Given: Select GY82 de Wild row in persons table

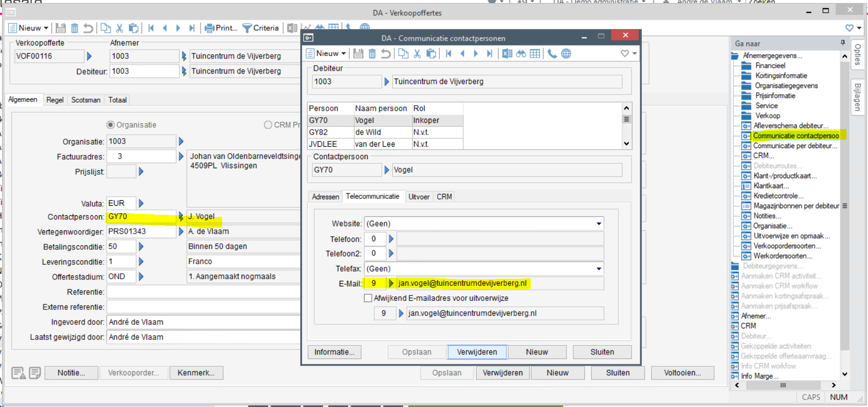Looking at the screenshot, I should click(385, 132).
